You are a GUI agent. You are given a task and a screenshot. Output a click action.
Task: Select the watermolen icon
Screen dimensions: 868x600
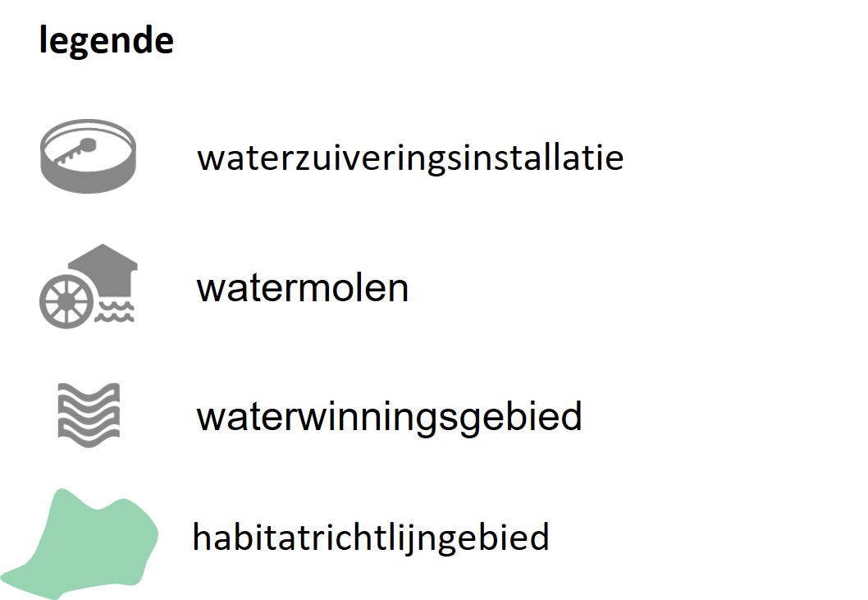[x=89, y=286]
